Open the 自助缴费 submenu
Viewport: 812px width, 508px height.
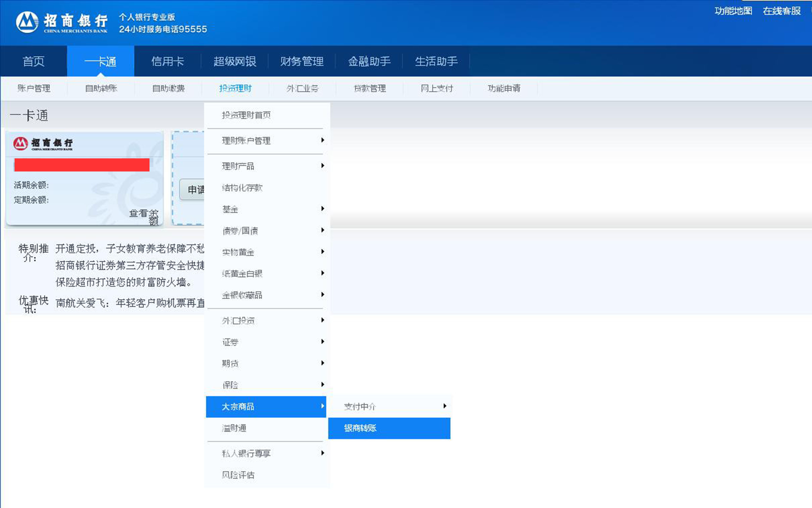coord(168,88)
